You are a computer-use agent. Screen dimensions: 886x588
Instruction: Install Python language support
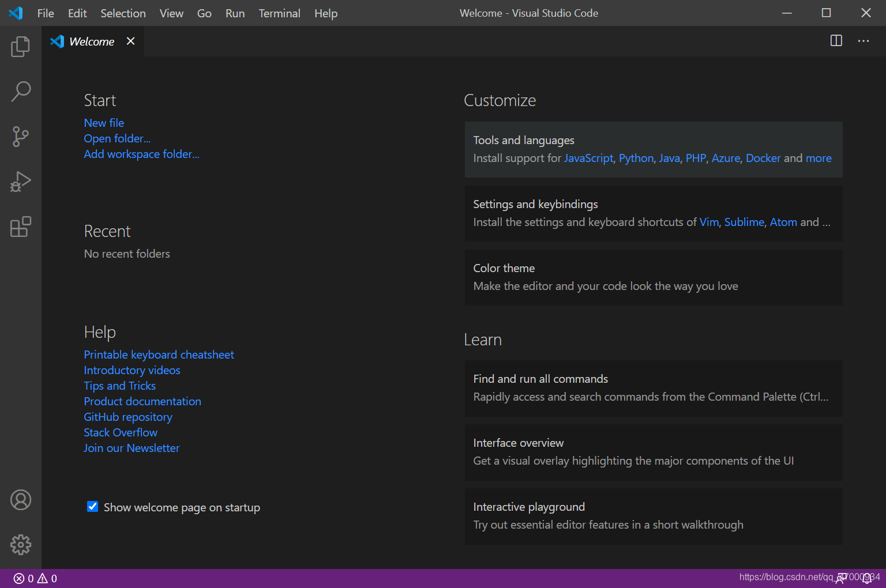tap(636, 158)
